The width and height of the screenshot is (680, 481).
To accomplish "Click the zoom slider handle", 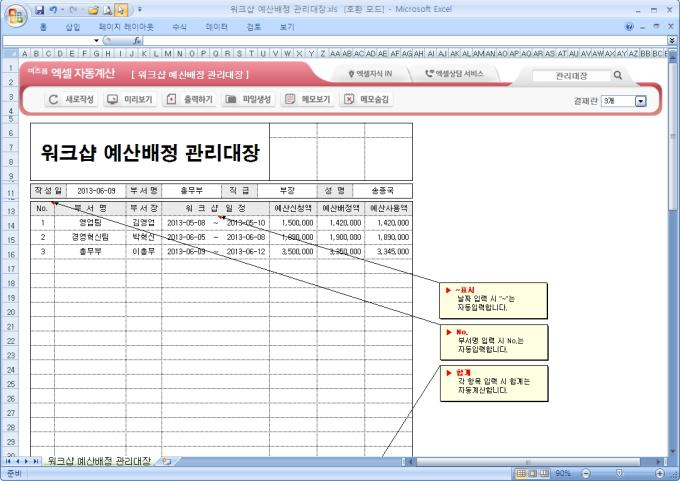I will [620, 473].
